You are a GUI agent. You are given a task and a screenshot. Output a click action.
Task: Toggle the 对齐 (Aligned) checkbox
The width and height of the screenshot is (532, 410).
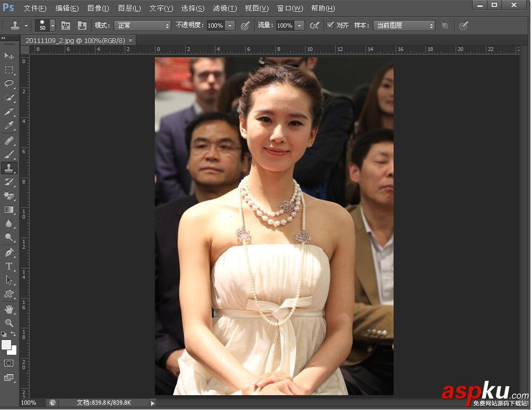[x=330, y=24]
